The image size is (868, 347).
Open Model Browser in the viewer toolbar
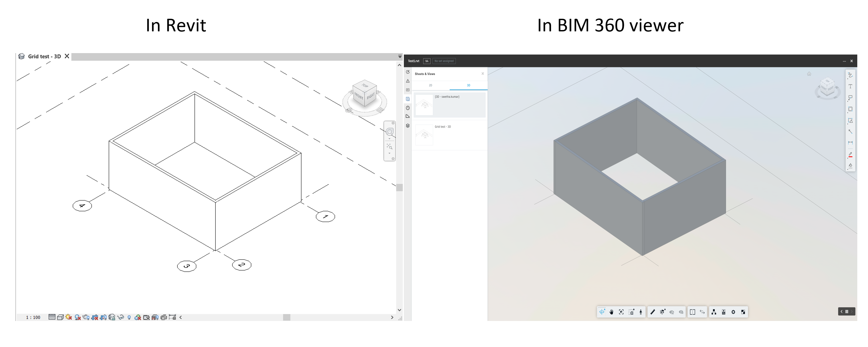pos(714,312)
